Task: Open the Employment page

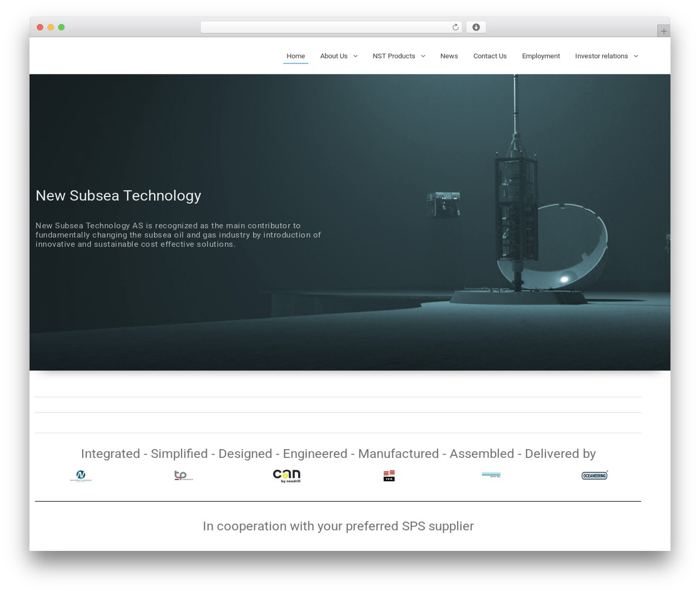Action: pyautogui.click(x=541, y=56)
